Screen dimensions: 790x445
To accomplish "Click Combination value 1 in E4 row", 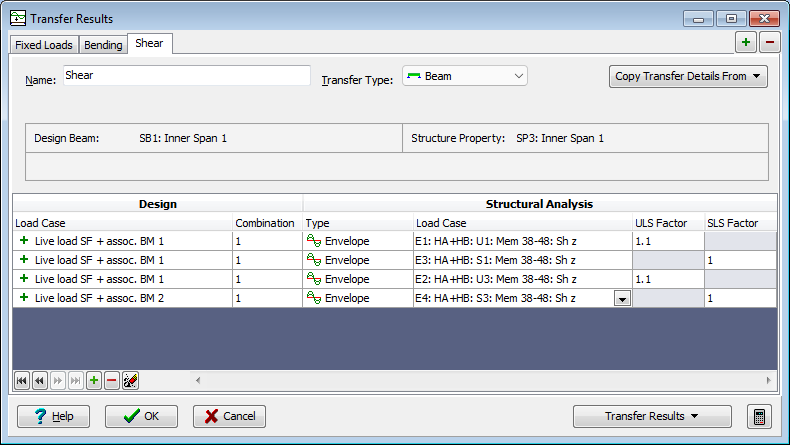I will (267, 298).
